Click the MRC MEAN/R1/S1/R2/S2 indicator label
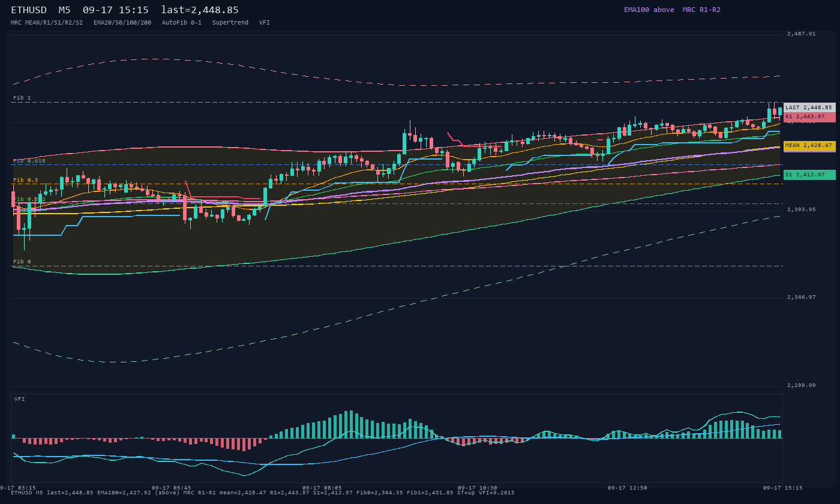The width and height of the screenshot is (840, 504). click(47, 23)
